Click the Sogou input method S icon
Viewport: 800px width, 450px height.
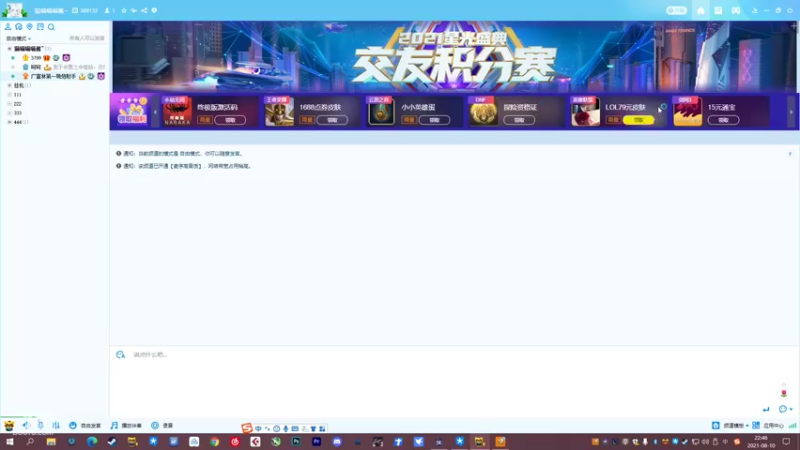247,428
